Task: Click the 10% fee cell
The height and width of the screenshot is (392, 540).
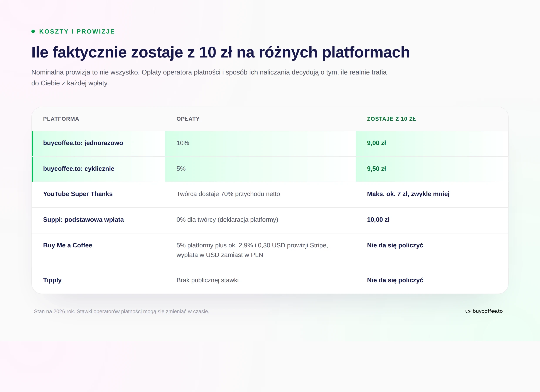Action: (183, 143)
